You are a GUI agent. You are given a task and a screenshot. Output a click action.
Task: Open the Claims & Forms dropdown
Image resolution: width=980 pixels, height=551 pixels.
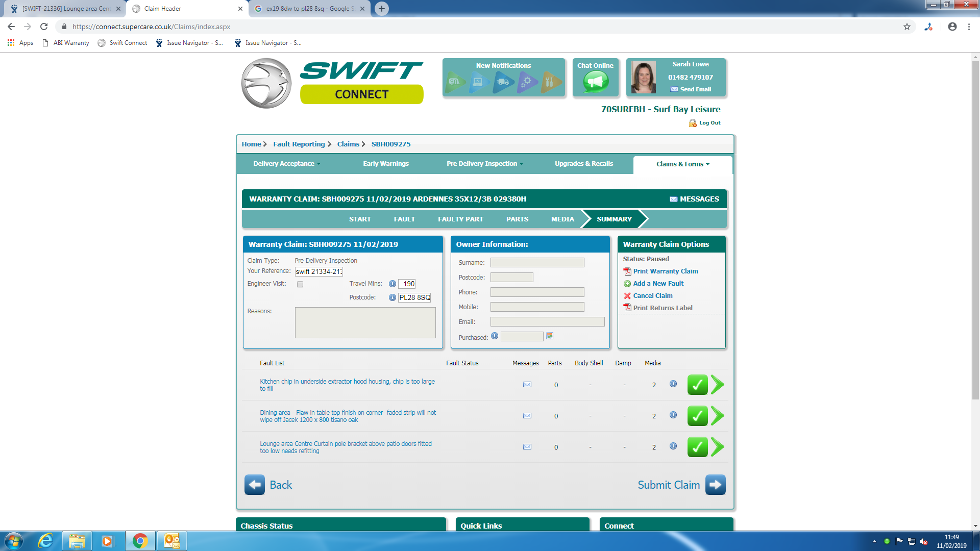pos(682,164)
